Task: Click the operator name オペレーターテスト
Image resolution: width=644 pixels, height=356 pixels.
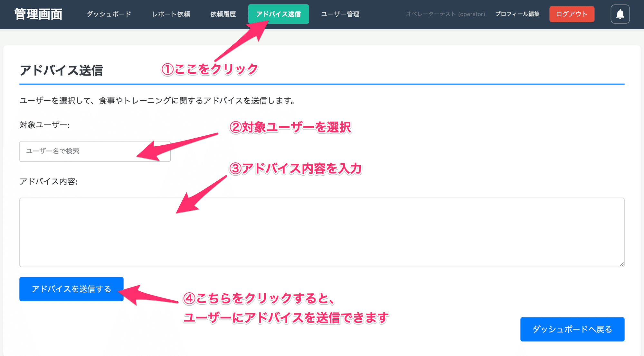Action: (x=446, y=14)
